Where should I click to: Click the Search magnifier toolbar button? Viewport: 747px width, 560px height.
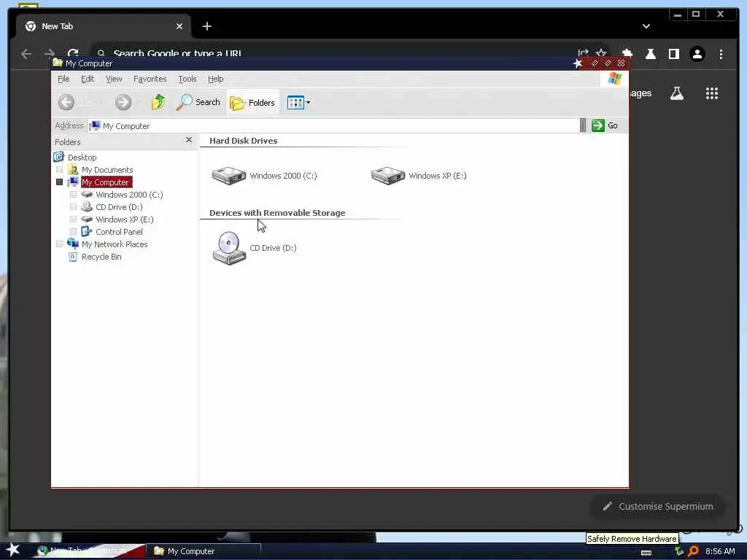[x=198, y=102]
